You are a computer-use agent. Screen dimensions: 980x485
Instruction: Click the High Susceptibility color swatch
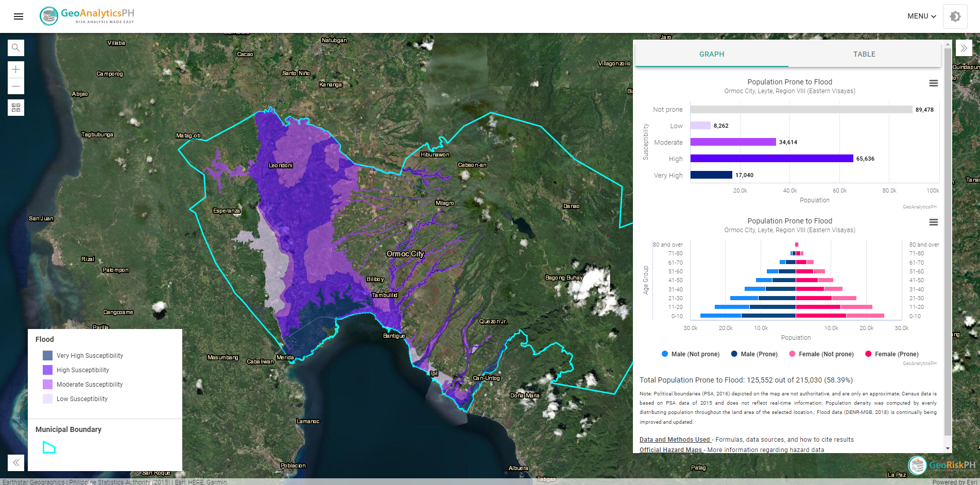tap(47, 370)
